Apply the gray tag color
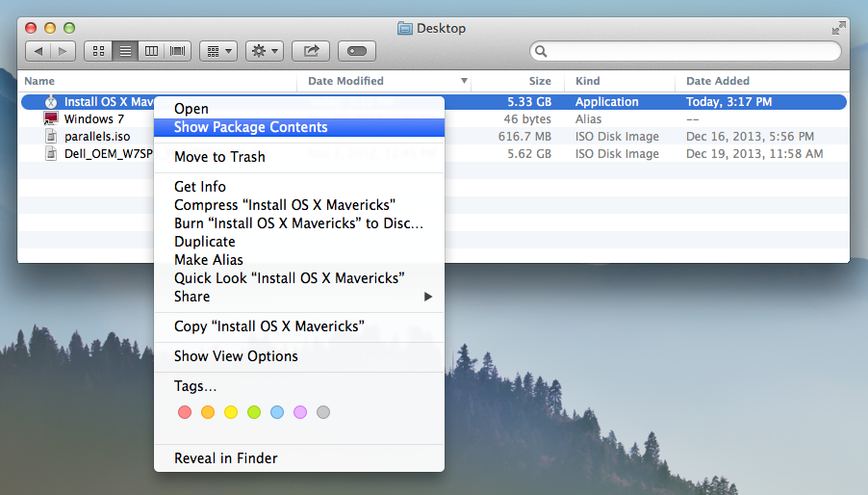The image size is (868, 495). [323, 412]
